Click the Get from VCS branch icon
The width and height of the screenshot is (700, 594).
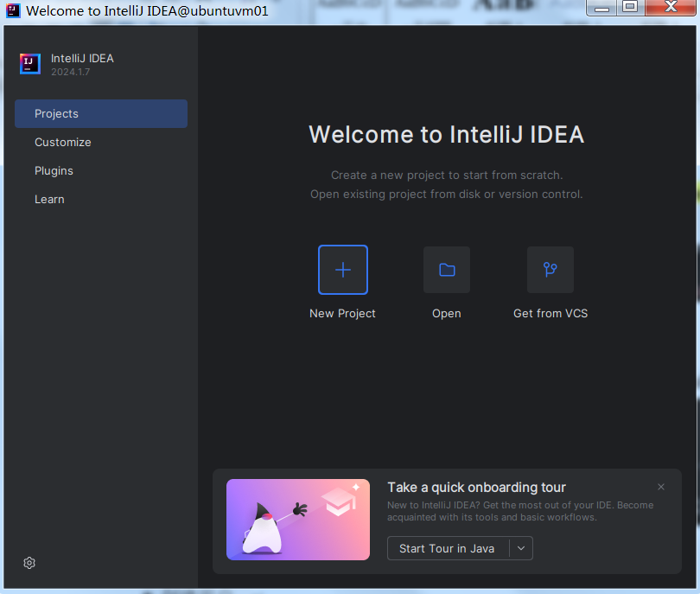click(550, 270)
